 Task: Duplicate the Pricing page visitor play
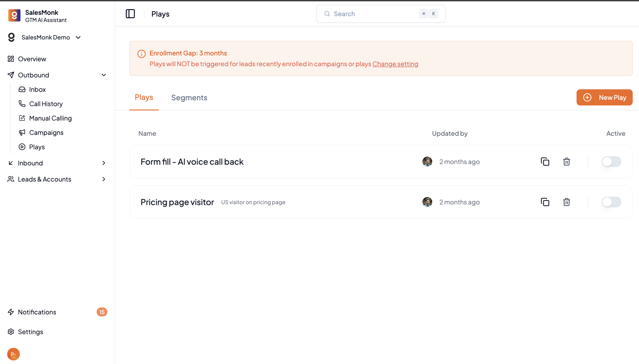point(545,202)
